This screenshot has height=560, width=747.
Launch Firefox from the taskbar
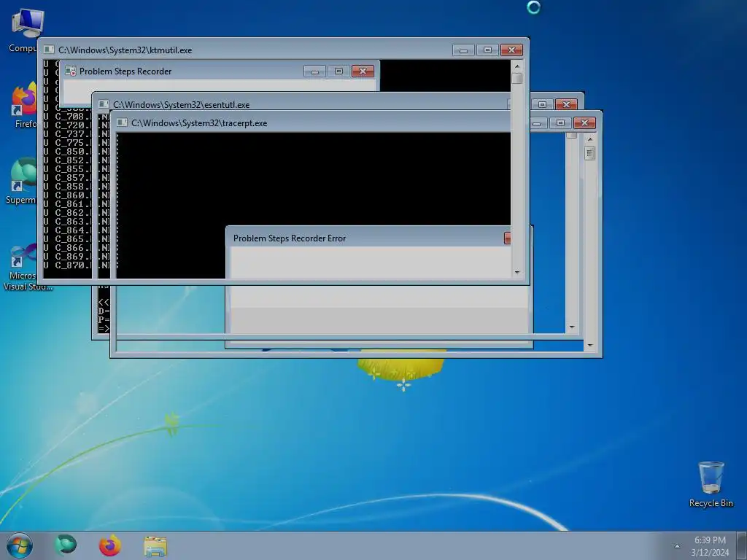[x=109, y=545]
